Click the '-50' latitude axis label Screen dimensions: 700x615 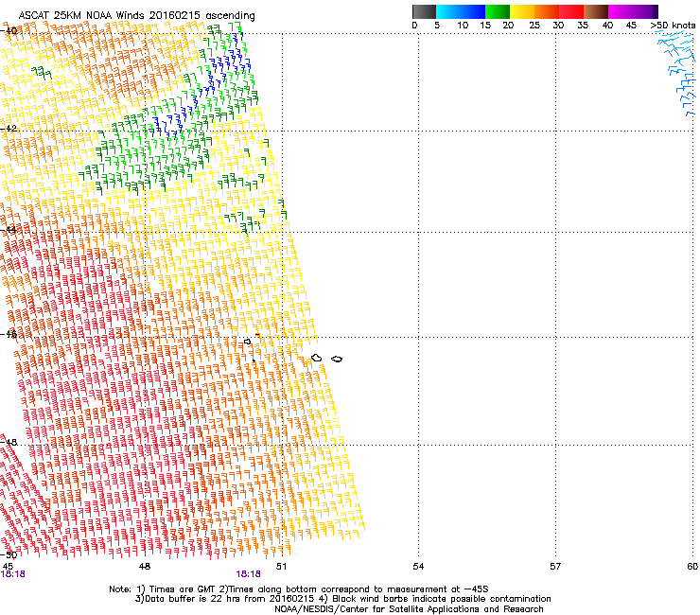(9, 554)
